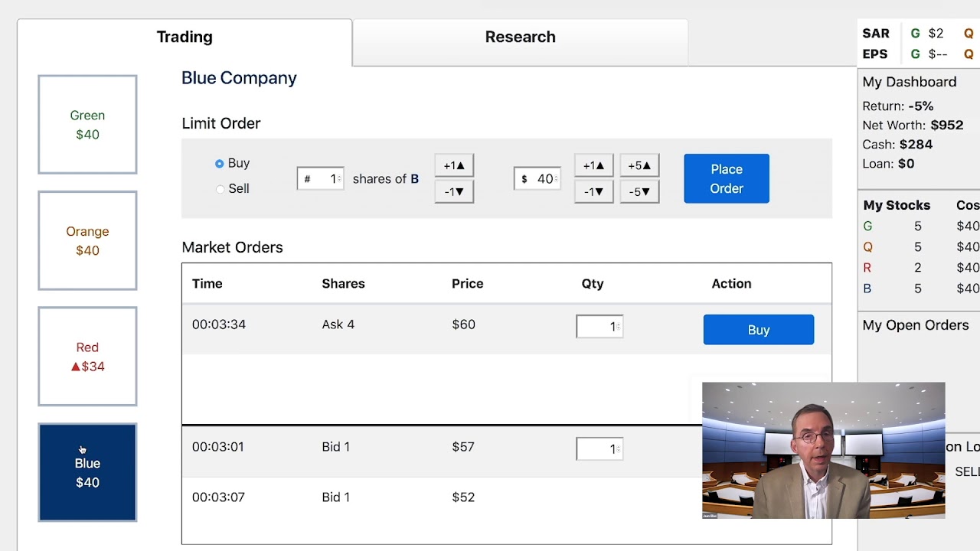Click the Cash $284 line
Image resolution: width=980 pixels, height=551 pixels.
click(x=897, y=145)
